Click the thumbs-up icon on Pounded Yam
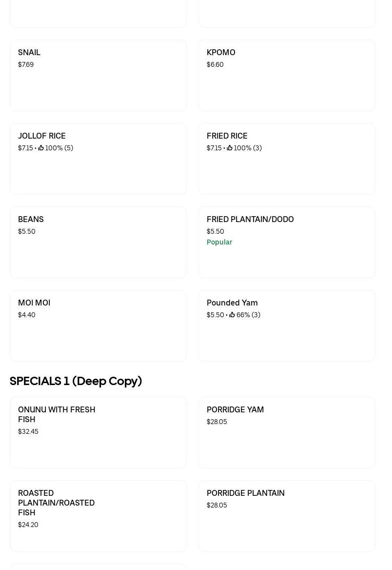The height and width of the screenshot is (570, 392). (232, 315)
